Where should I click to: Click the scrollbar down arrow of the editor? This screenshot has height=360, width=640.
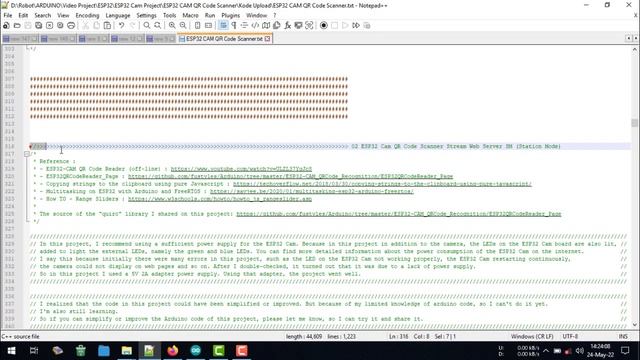[x=634, y=325]
